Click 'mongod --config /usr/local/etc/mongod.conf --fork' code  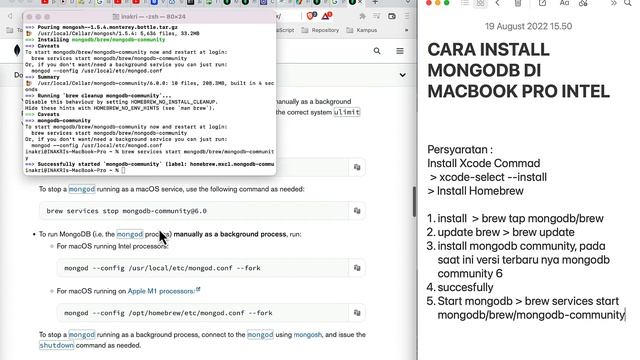[x=162, y=268]
